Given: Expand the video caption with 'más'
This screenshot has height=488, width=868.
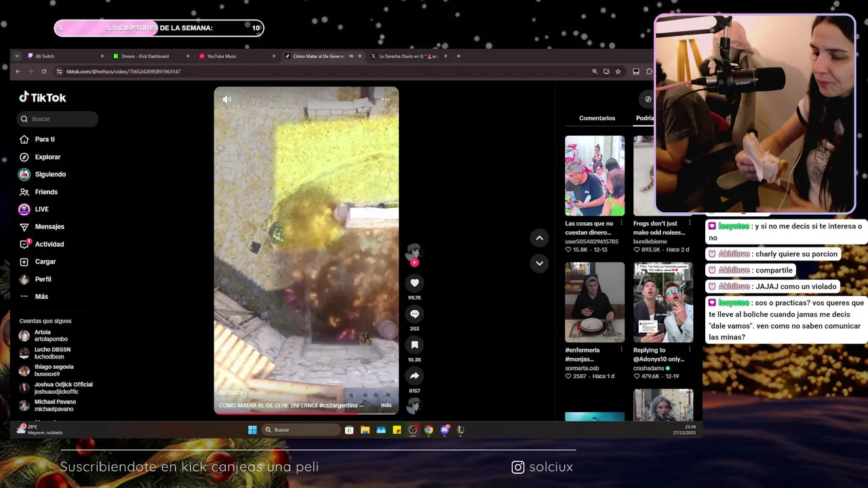Looking at the screenshot, I should (386, 405).
